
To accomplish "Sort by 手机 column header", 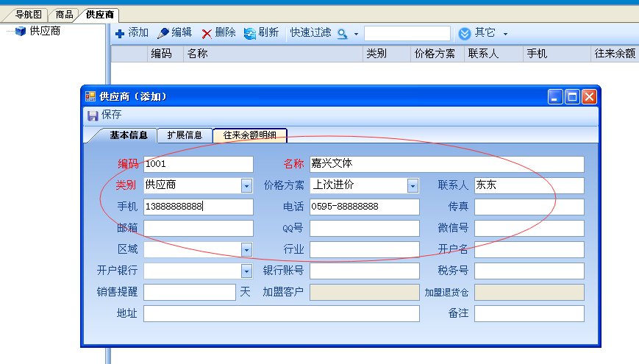I will point(557,54).
